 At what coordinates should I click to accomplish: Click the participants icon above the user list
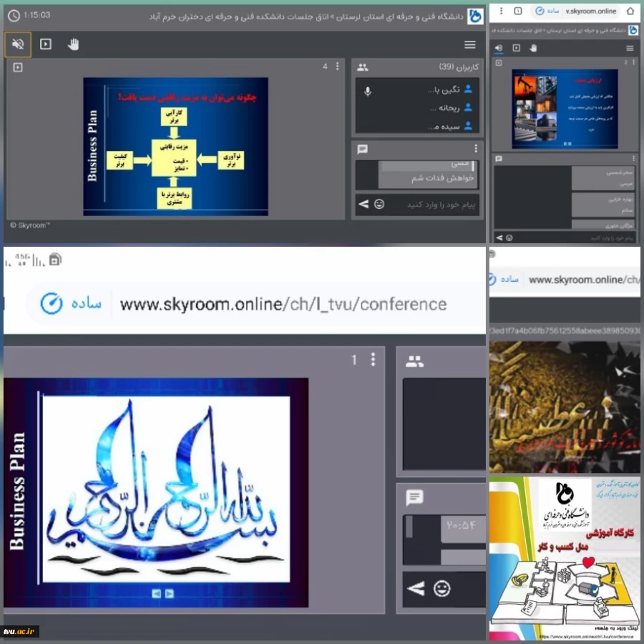(362, 67)
